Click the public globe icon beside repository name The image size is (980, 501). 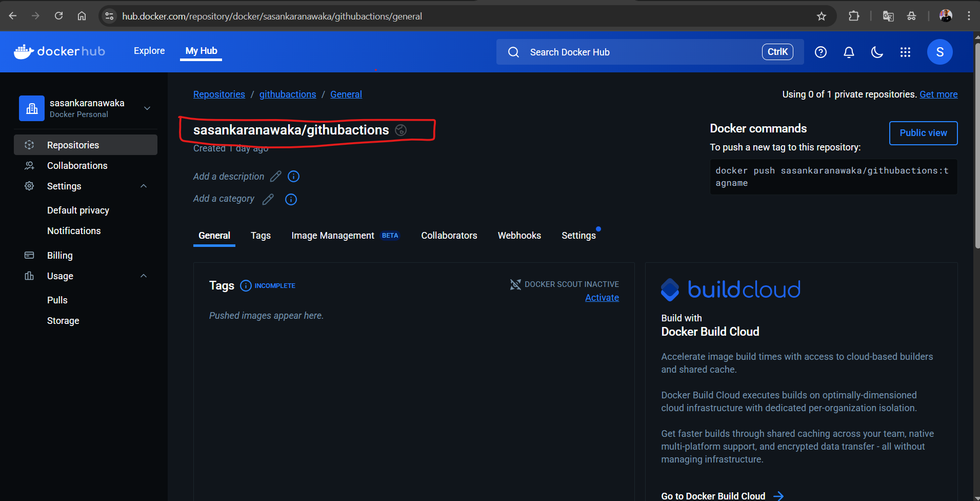coord(401,130)
